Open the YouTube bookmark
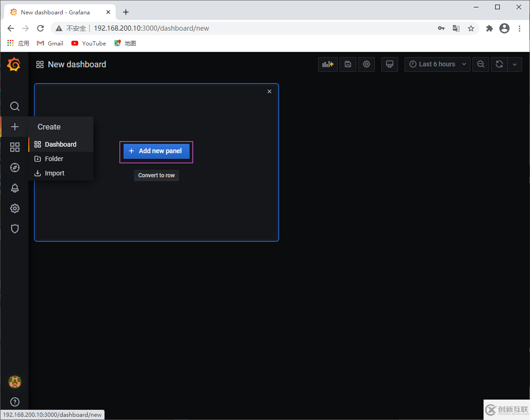The image size is (530, 420). tap(89, 43)
